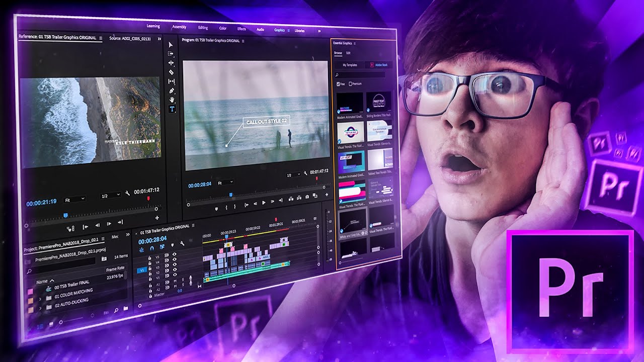
Task: Open Reference monitor 1/2 resolution dropdown
Action: click(x=110, y=195)
